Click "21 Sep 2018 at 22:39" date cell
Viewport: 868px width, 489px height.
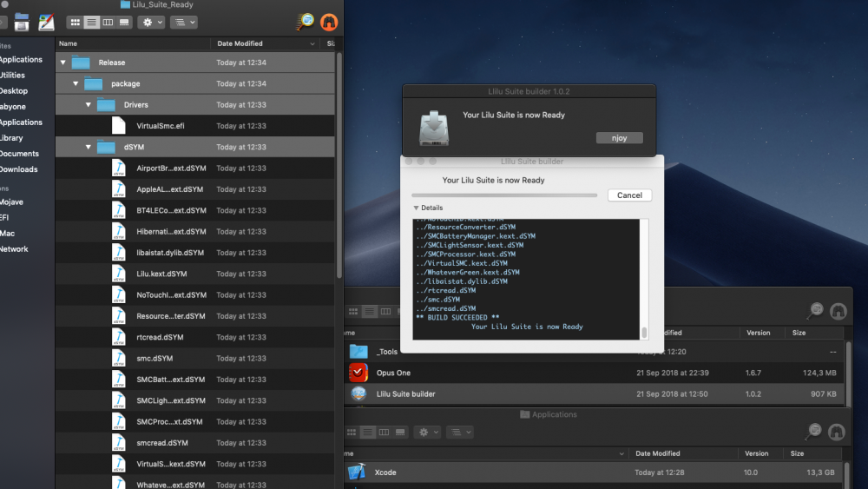pyautogui.click(x=672, y=373)
